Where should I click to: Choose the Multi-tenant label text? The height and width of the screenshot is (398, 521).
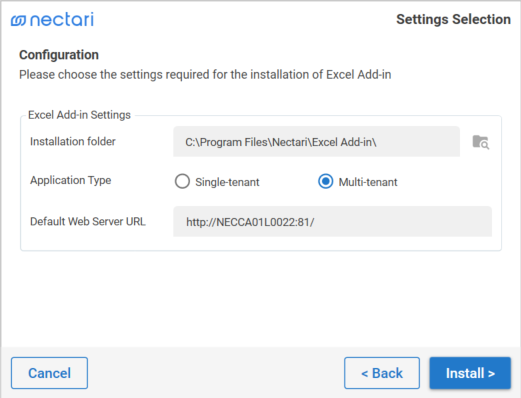(x=368, y=182)
